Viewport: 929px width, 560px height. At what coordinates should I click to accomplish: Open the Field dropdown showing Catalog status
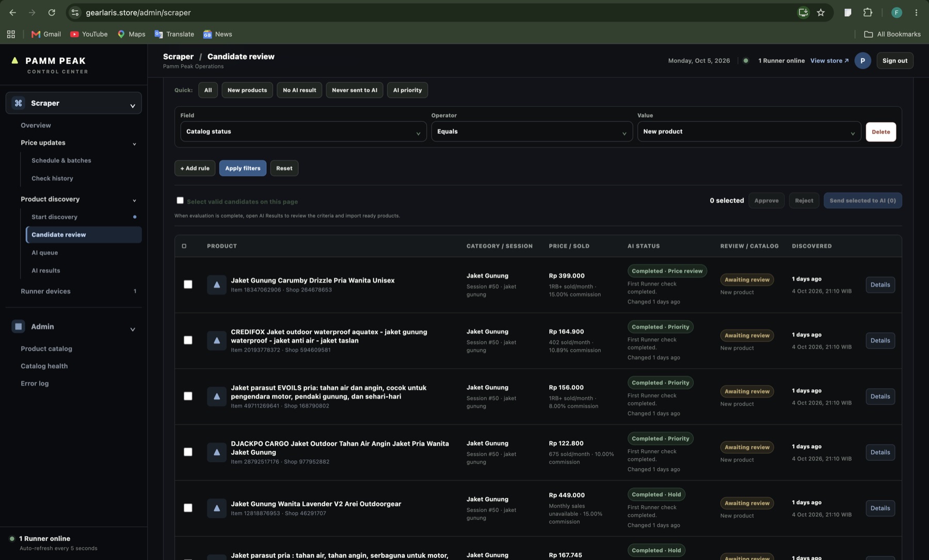click(x=303, y=131)
